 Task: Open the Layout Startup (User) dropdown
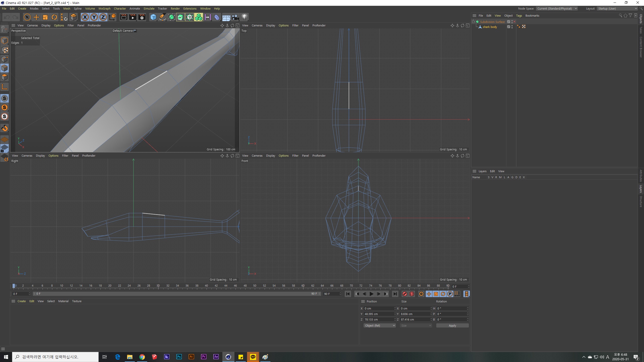617,9
